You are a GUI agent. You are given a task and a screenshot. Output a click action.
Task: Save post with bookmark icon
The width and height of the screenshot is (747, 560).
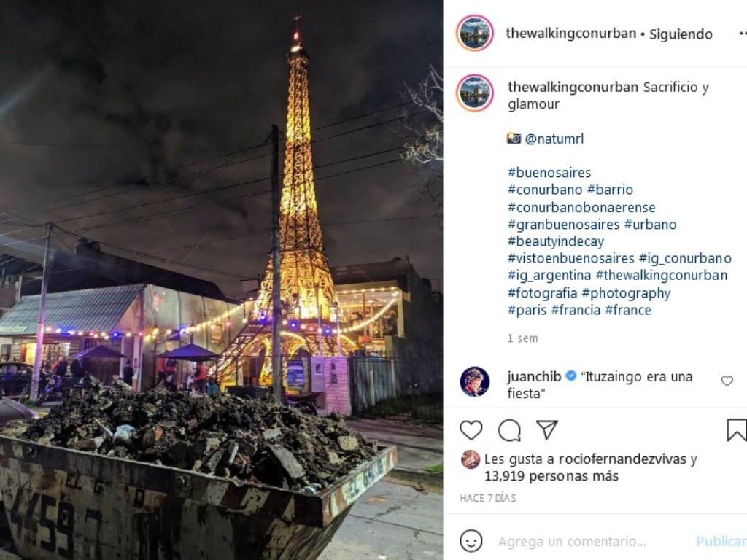737,430
